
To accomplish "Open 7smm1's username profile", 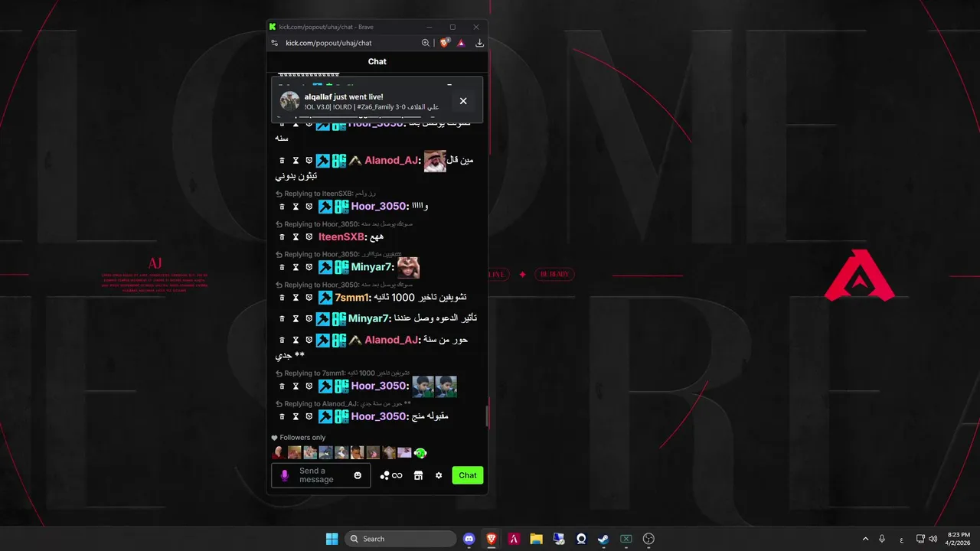I will (x=352, y=298).
